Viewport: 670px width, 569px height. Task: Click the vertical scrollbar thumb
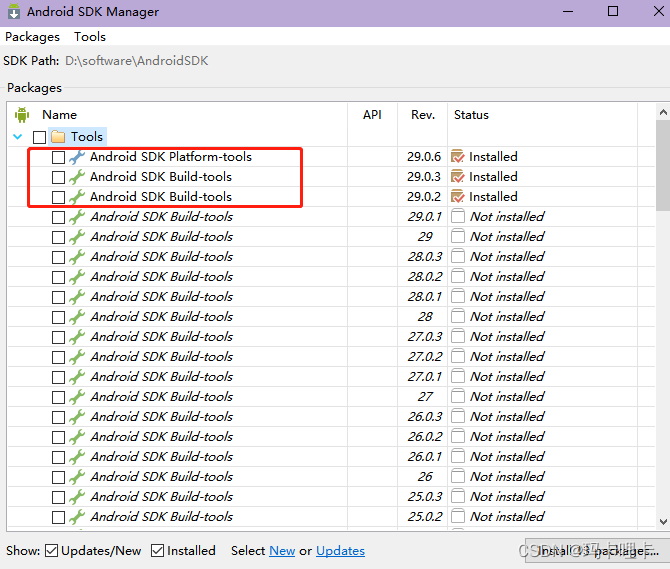pos(663,166)
